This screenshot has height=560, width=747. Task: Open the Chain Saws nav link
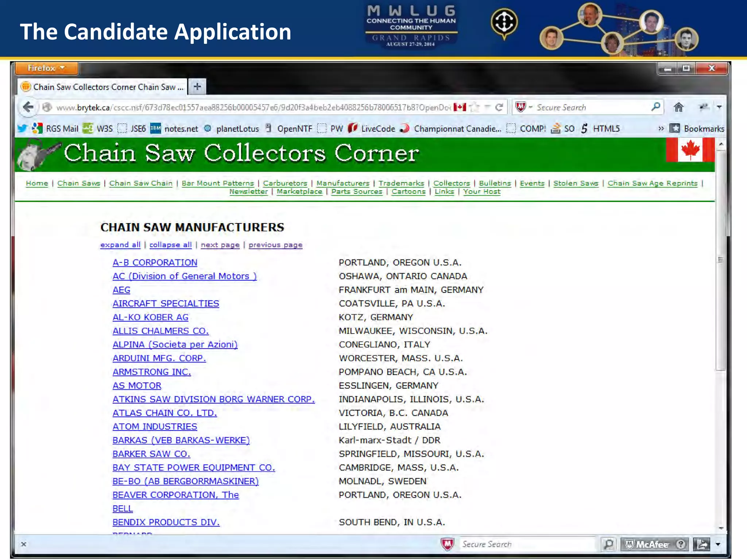click(x=79, y=183)
